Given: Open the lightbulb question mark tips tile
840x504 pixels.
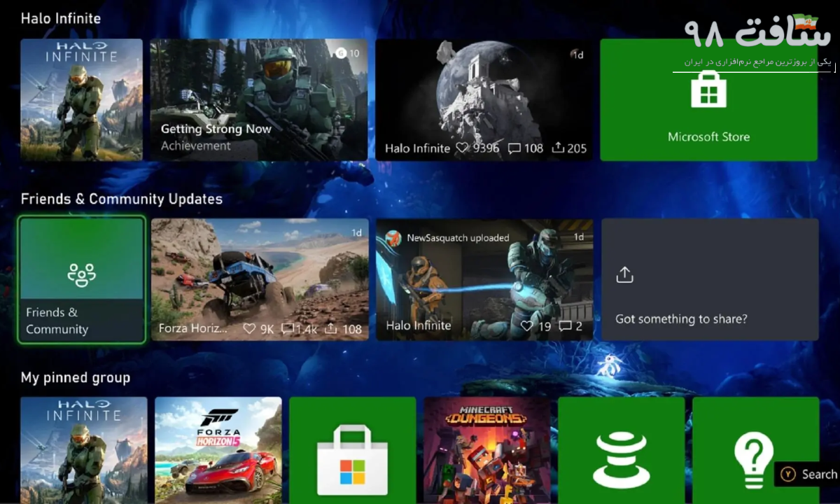Looking at the screenshot, I should 756,450.
